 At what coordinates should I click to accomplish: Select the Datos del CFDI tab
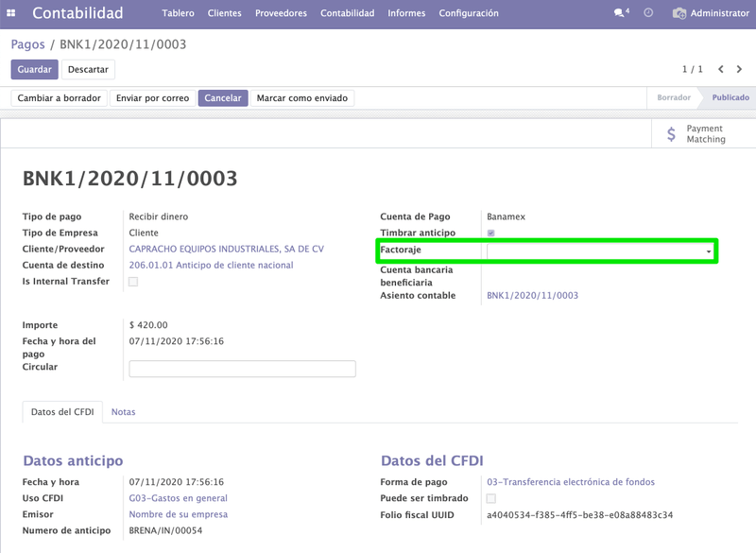click(62, 412)
